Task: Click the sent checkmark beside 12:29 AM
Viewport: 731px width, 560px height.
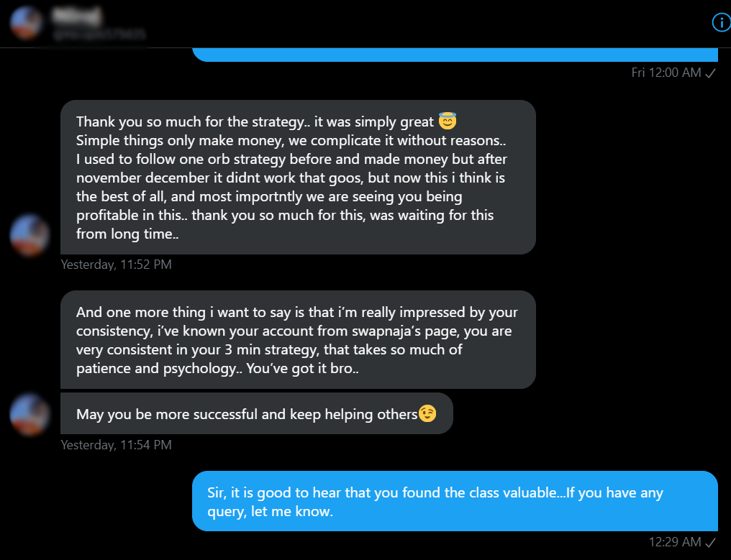Action: (x=710, y=541)
